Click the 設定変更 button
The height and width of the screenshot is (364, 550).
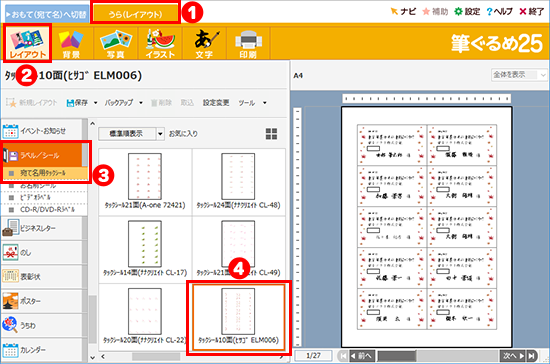tap(216, 103)
